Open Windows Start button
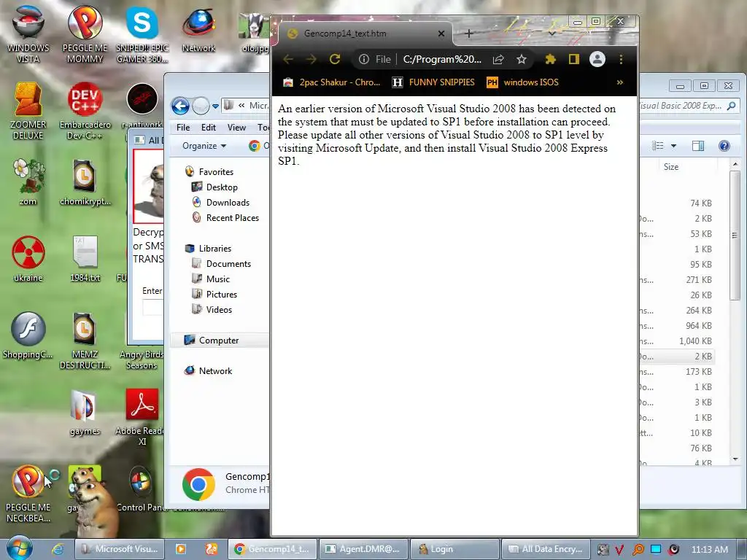747x560 pixels. click(20, 548)
